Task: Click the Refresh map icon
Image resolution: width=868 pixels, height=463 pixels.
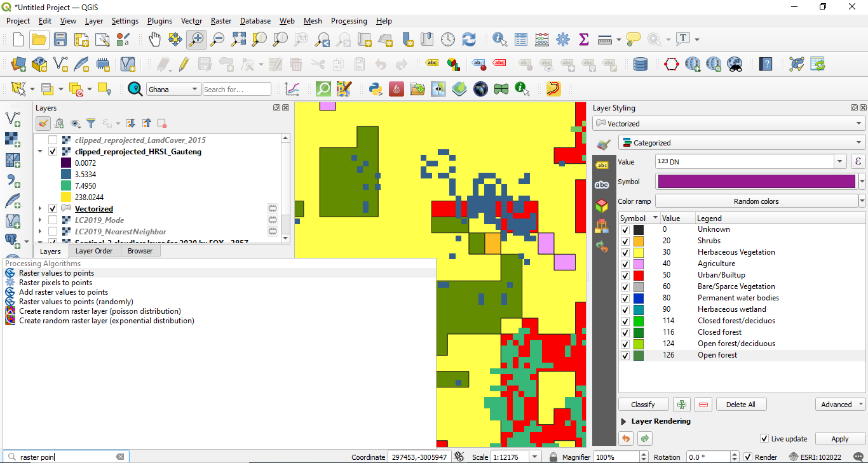Action: (x=469, y=39)
